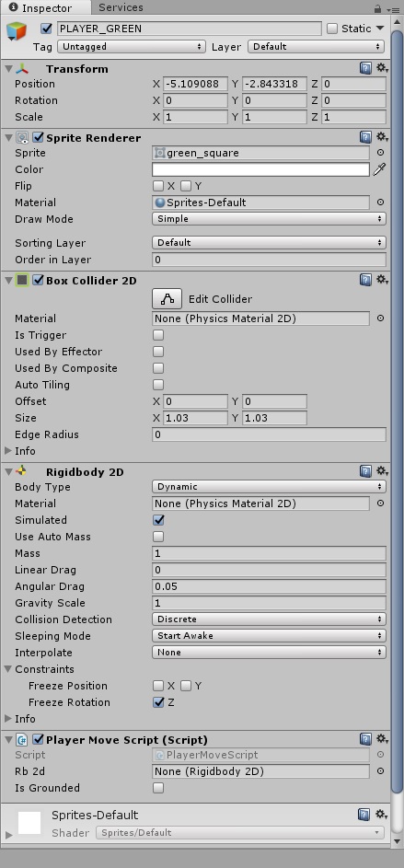Collapse the Transform component foldout

(8, 69)
